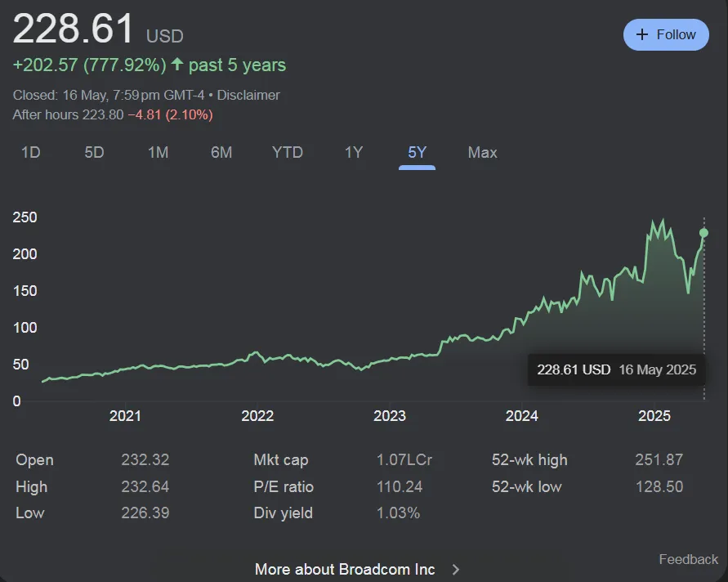The width and height of the screenshot is (728, 582).
Task: Click the P/E ratio label
Action: pos(284,487)
